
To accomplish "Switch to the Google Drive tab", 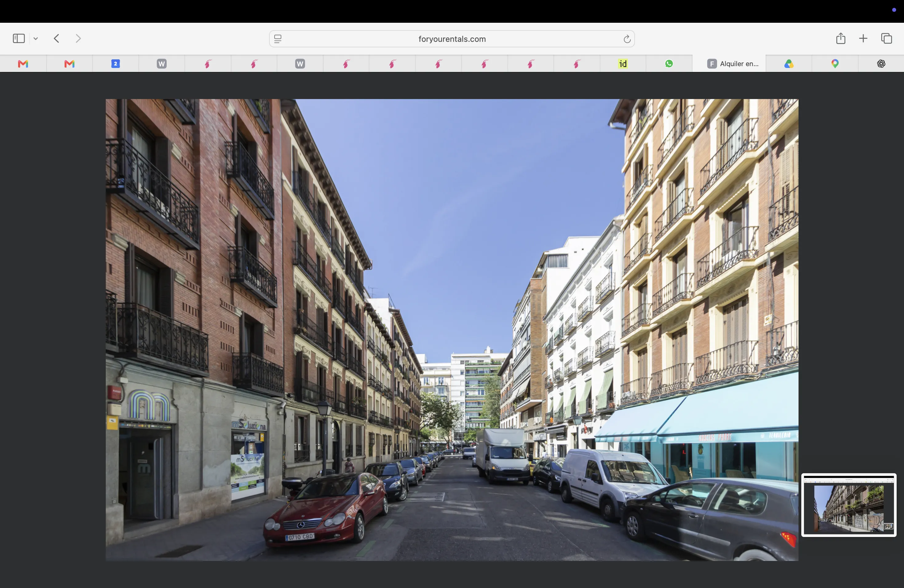I will [789, 63].
